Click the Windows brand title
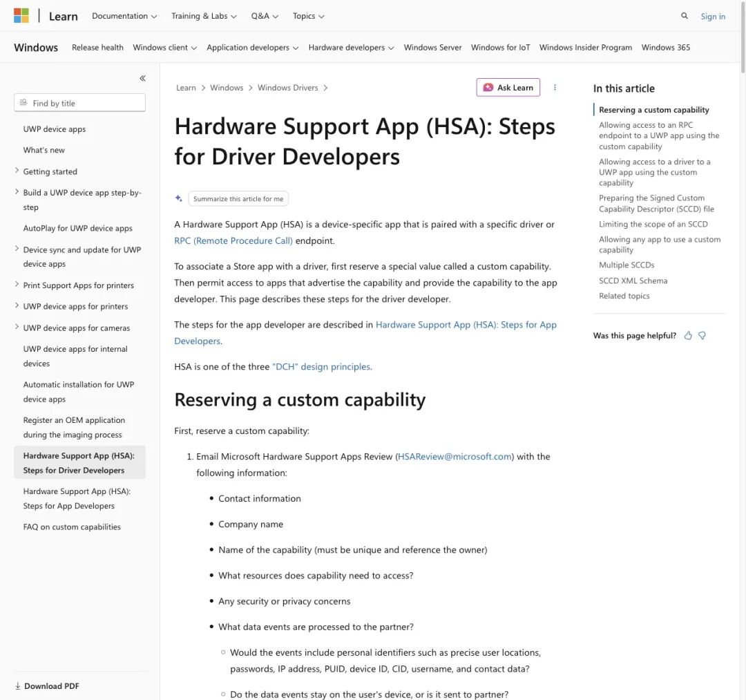This screenshot has width=746, height=700. [36, 48]
